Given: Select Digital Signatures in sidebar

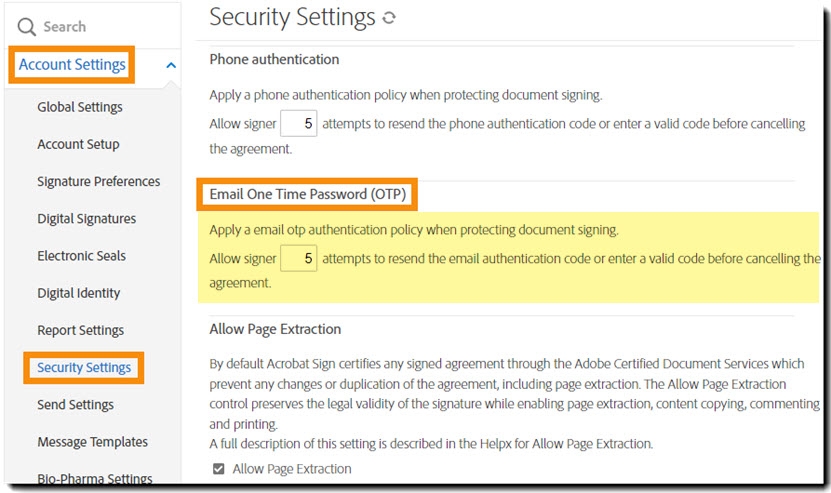Looking at the screenshot, I should 86,218.
